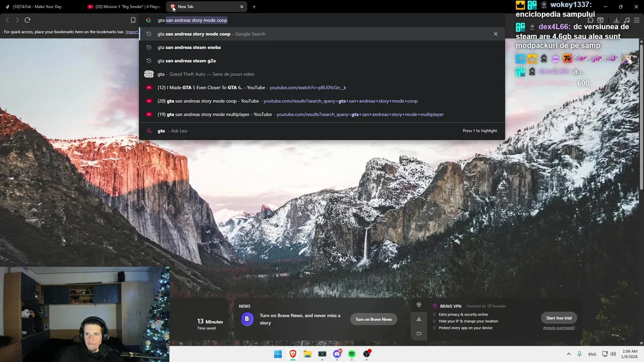
Task: Click the Brave VPN heading text
Action: [450, 306]
